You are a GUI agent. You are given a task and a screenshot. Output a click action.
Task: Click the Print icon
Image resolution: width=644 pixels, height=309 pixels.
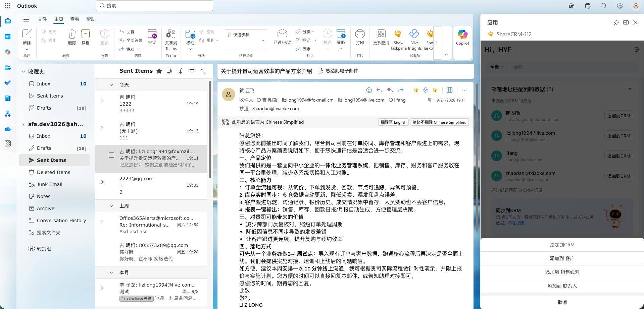pyautogui.click(x=360, y=34)
